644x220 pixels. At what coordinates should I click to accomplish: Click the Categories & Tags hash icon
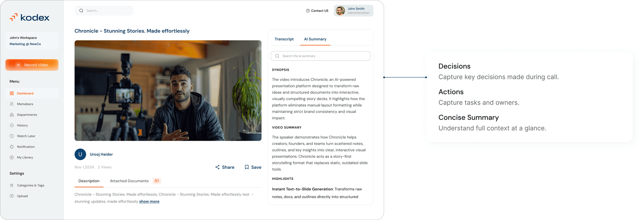(x=12, y=185)
